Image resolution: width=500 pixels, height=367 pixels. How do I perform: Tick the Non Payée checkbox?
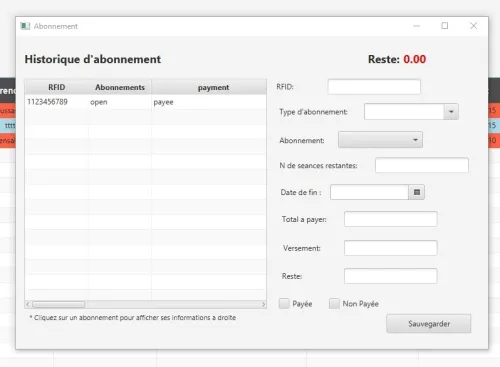coord(334,303)
